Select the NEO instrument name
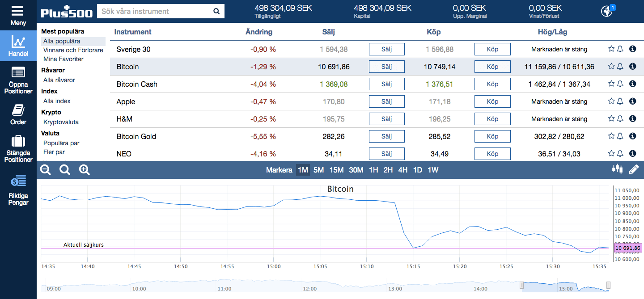The width and height of the screenshot is (644, 299). pos(124,154)
